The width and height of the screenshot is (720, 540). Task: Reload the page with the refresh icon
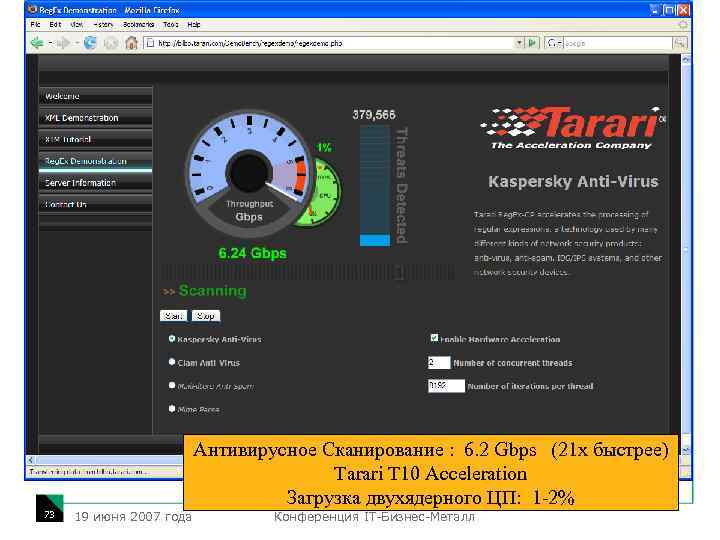[90, 43]
